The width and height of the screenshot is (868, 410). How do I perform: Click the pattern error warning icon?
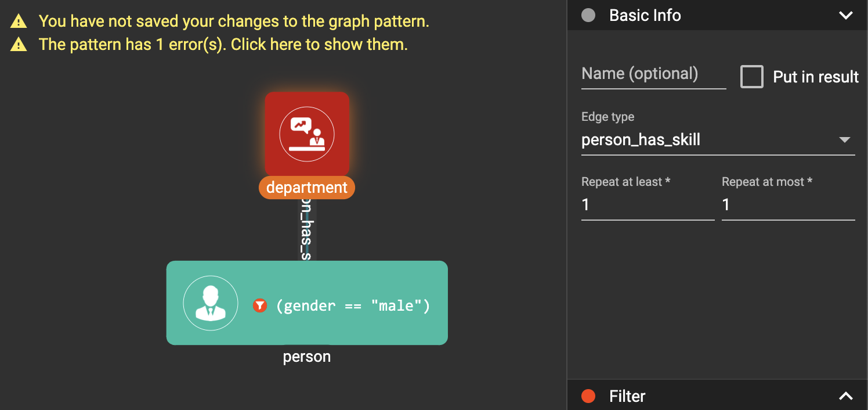point(19,45)
